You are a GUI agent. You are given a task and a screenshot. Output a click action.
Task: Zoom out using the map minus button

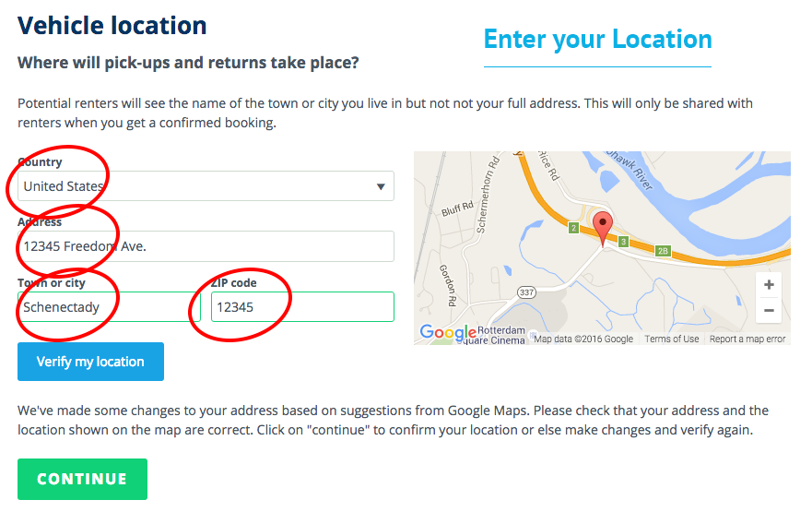[769, 310]
